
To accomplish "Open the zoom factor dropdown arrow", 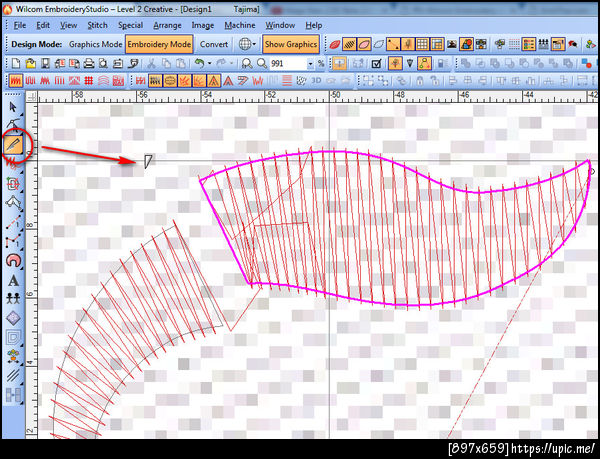I will click(x=310, y=63).
